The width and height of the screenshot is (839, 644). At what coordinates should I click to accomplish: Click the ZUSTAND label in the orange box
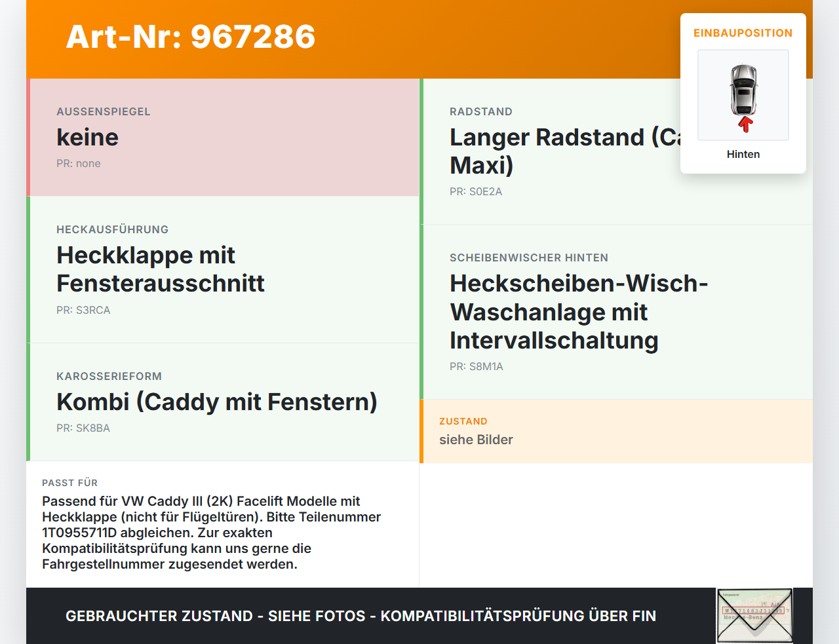(463, 421)
